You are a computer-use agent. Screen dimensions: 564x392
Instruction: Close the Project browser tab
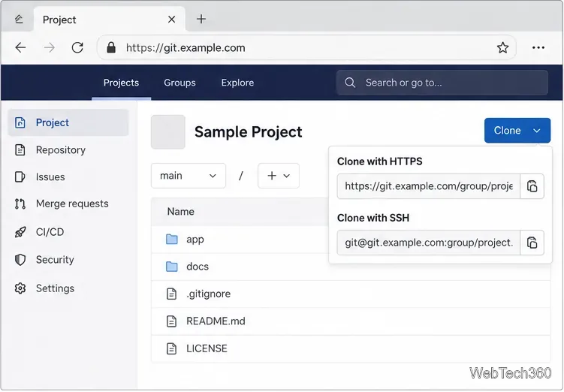[x=171, y=20]
